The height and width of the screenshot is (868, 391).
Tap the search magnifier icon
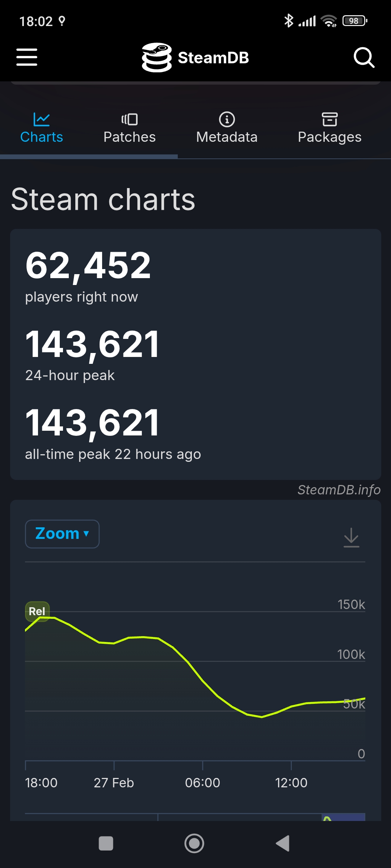coord(363,58)
